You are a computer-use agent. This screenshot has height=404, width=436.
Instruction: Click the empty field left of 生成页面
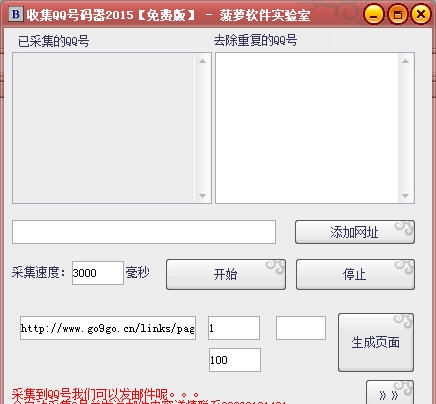pyautogui.click(x=301, y=328)
